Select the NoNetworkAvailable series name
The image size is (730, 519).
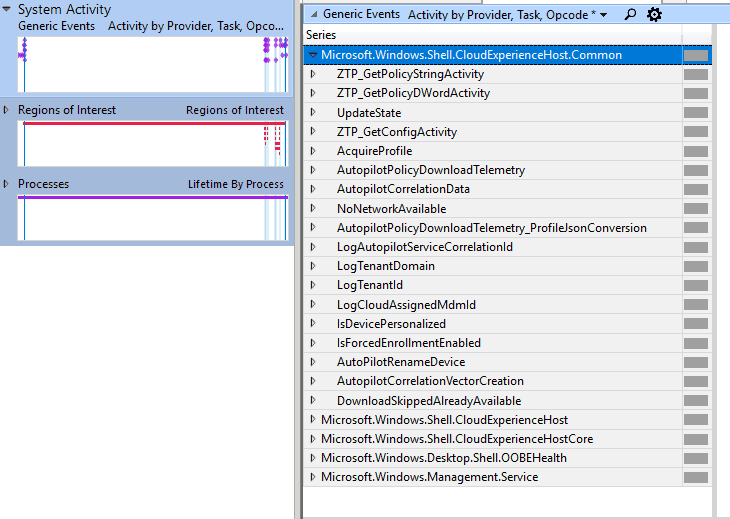392,209
